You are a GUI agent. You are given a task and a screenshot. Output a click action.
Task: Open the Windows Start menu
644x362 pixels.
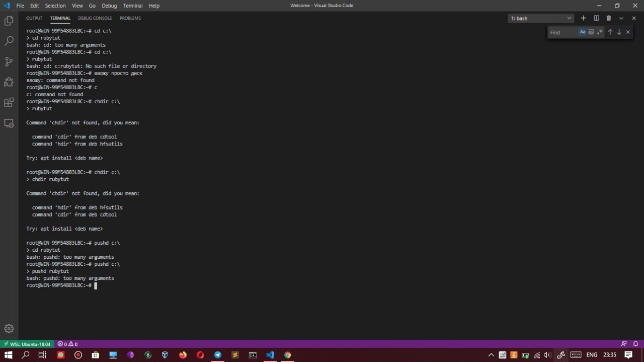pos(9,355)
